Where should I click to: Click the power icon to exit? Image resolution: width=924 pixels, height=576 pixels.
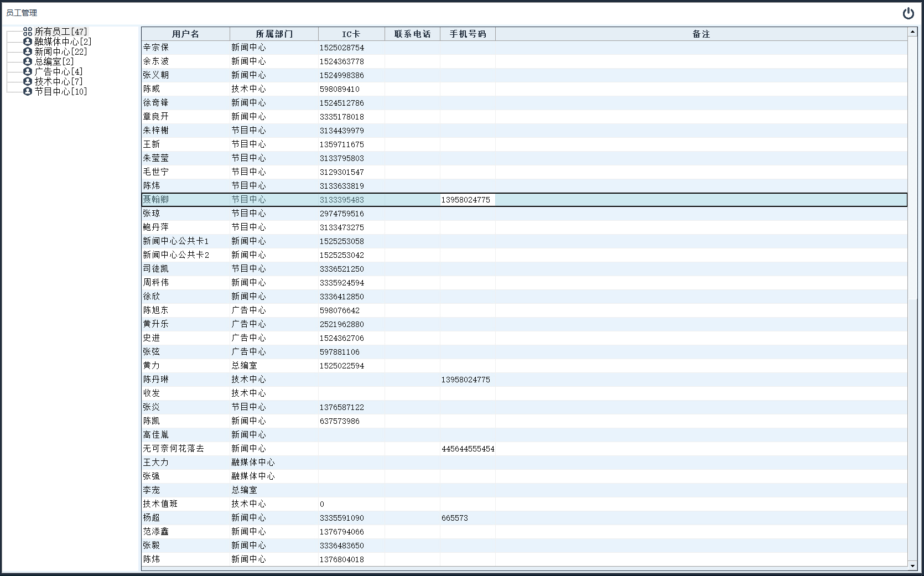(x=908, y=13)
